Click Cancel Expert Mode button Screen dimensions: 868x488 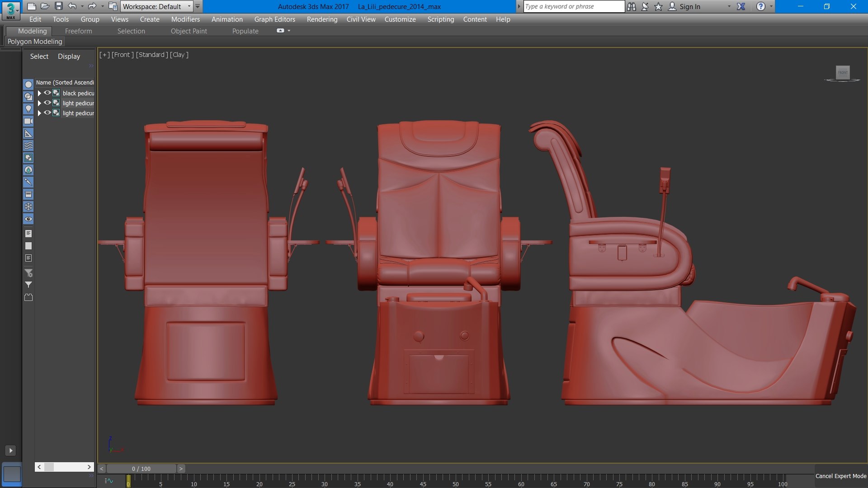click(x=841, y=476)
